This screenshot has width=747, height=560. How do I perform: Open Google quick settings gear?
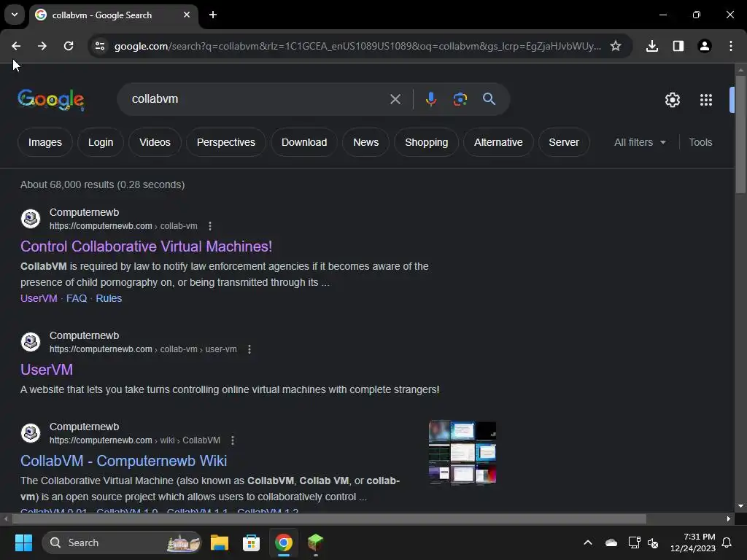tap(672, 99)
